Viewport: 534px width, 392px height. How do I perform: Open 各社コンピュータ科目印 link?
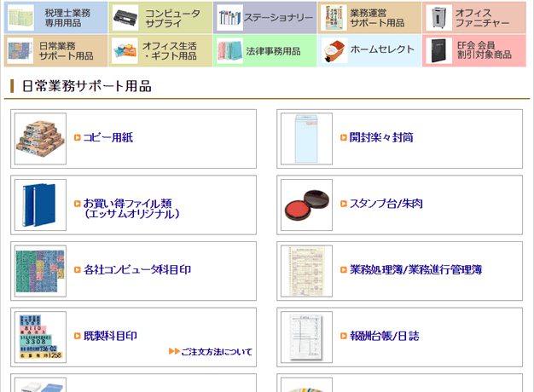coord(137,269)
